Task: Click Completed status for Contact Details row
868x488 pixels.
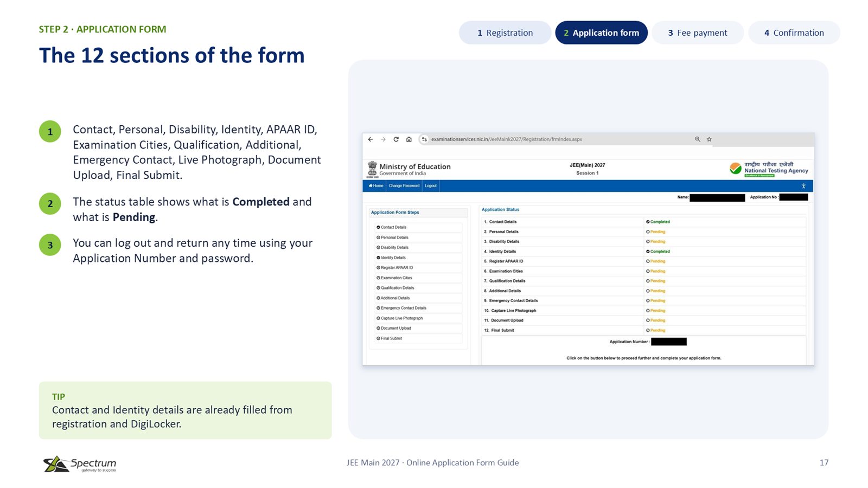Action: coord(658,222)
